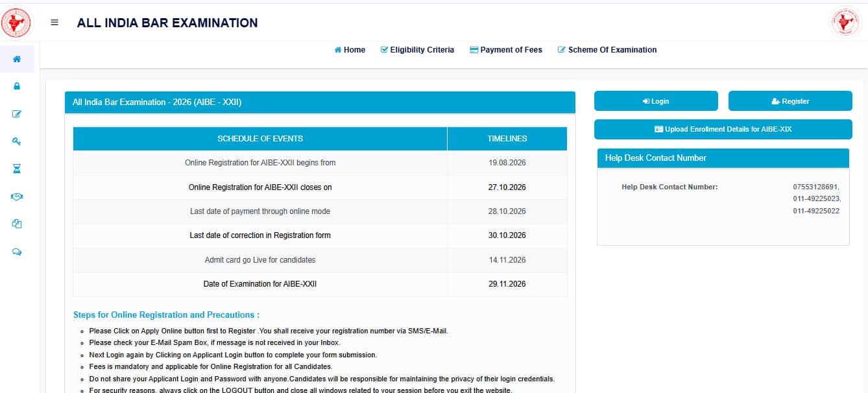This screenshot has height=393, width=868.
Task: Click the Register button
Action: [790, 101]
